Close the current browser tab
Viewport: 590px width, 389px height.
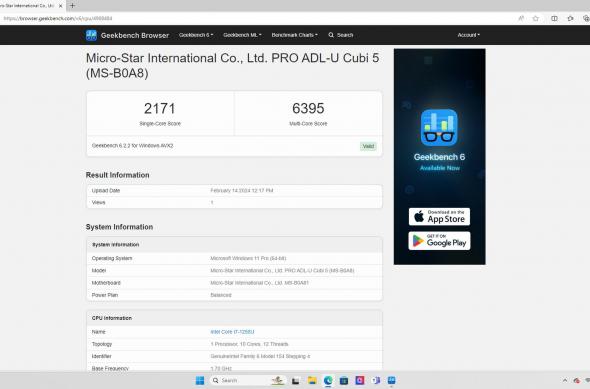[61, 6]
